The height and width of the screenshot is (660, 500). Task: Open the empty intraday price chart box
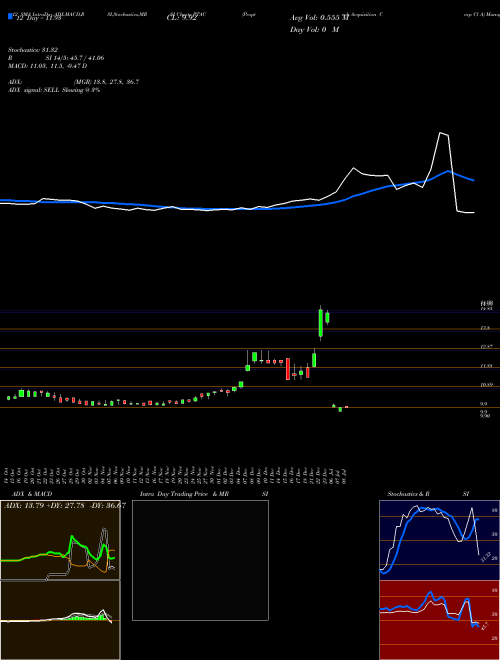(200, 560)
